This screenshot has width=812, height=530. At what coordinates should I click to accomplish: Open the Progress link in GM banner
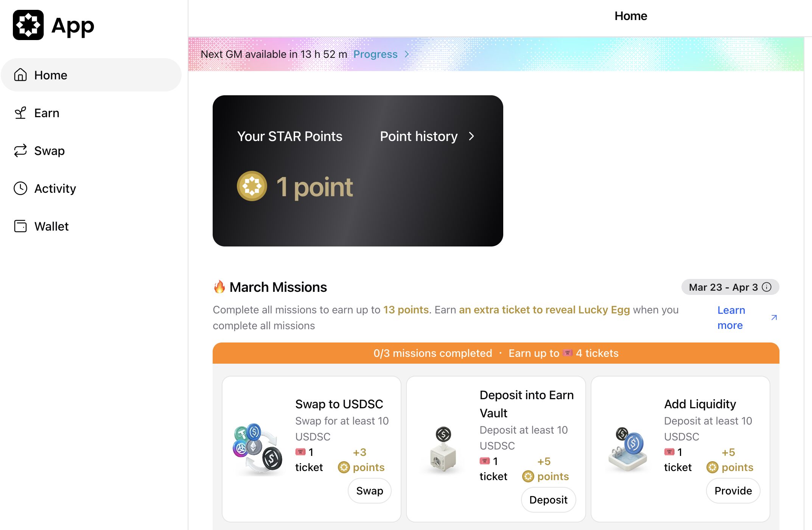(375, 54)
